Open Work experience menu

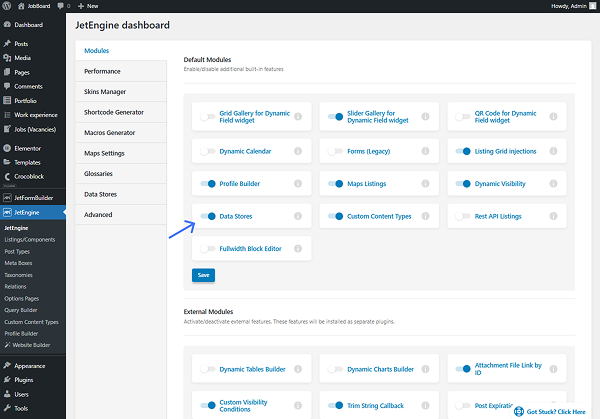(x=33, y=115)
